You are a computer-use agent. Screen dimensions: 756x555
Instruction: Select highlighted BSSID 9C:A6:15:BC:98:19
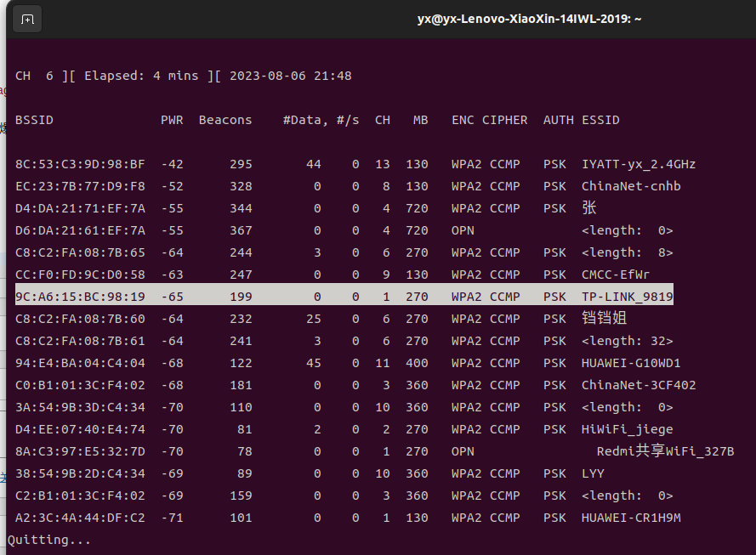[80, 297]
